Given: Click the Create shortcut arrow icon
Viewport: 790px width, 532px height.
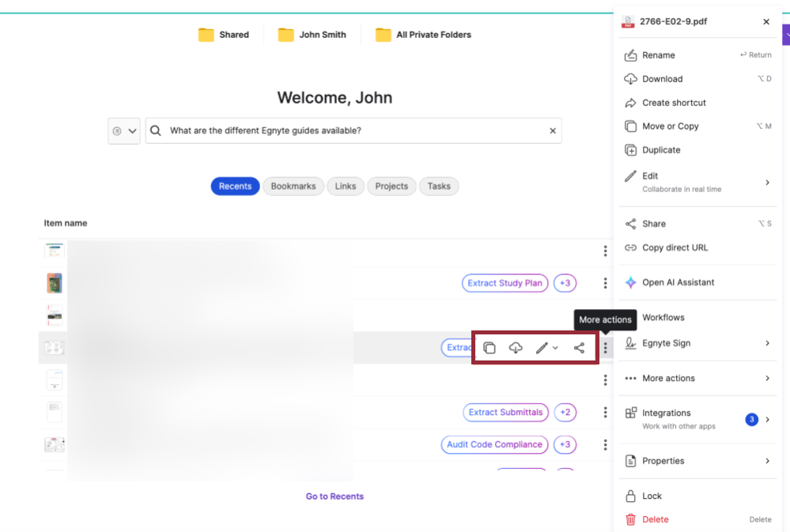Looking at the screenshot, I should click(630, 103).
